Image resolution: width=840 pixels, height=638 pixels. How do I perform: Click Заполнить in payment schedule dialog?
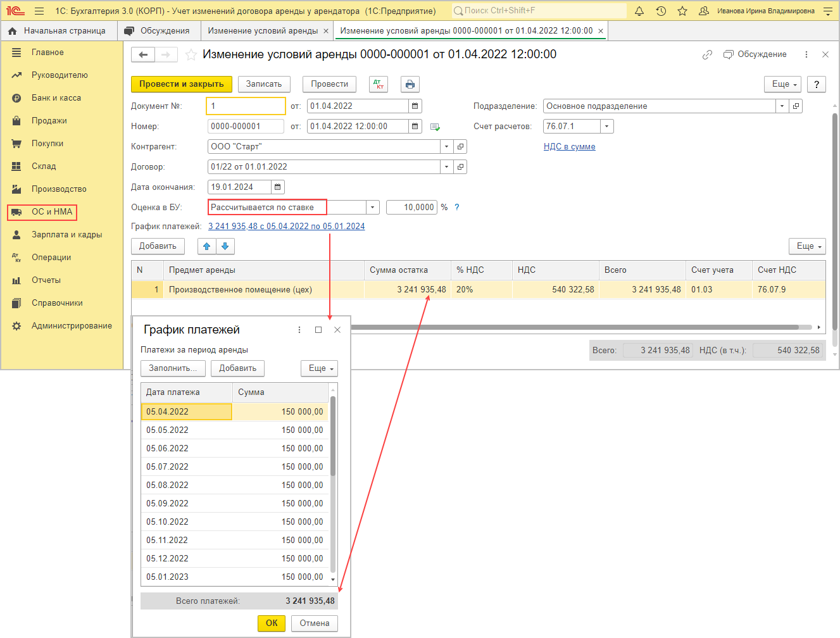(173, 368)
